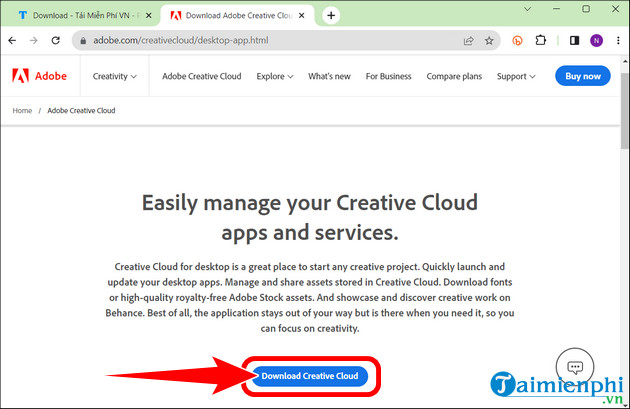Select the Download Adobe Creative Cloud tab
Image resolution: width=630 pixels, height=409 pixels.
click(237, 16)
